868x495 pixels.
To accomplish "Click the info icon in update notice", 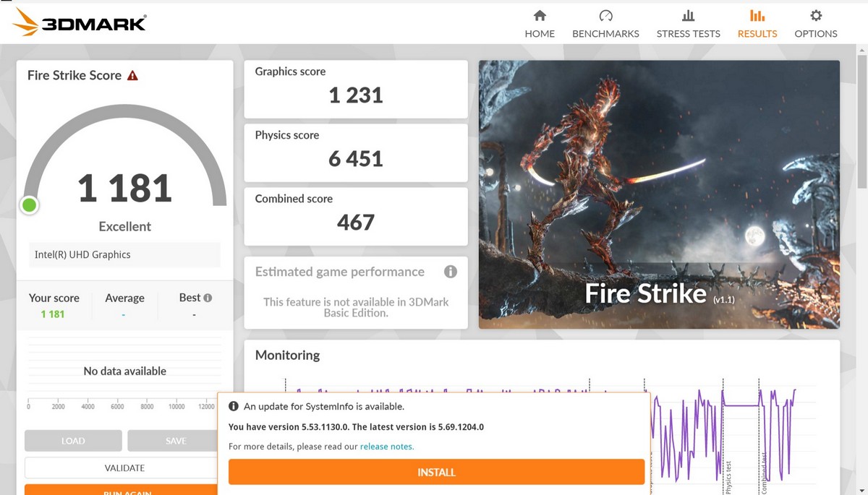I will [234, 407].
